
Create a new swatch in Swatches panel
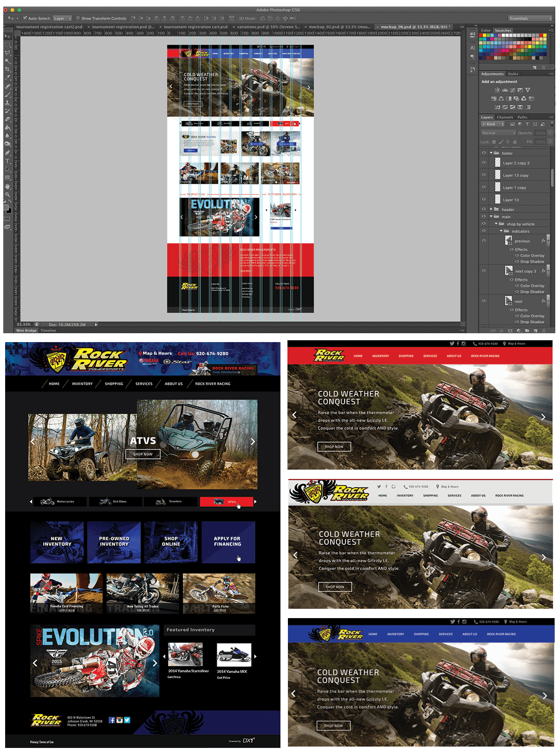(535, 67)
